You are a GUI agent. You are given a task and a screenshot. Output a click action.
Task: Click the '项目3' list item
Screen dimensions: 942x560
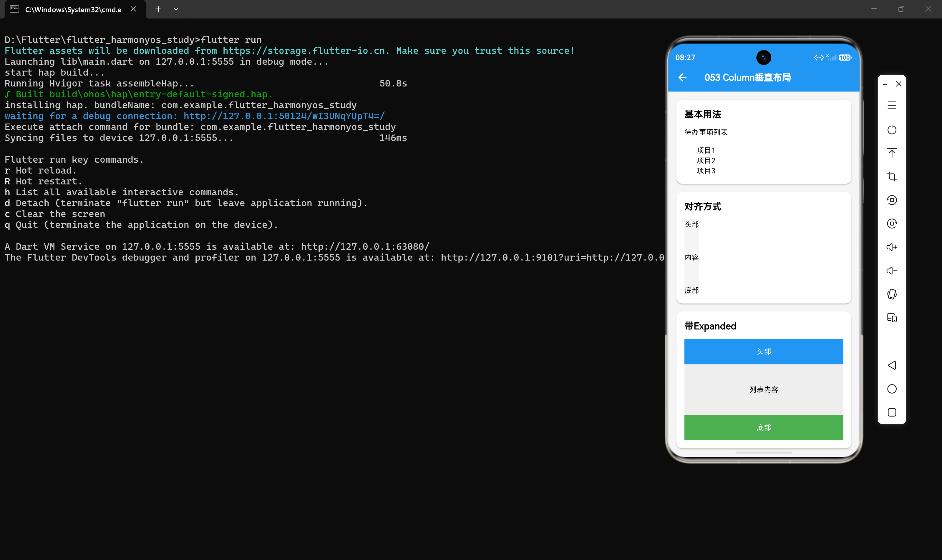pyautogui.click(x=706, y=171)
